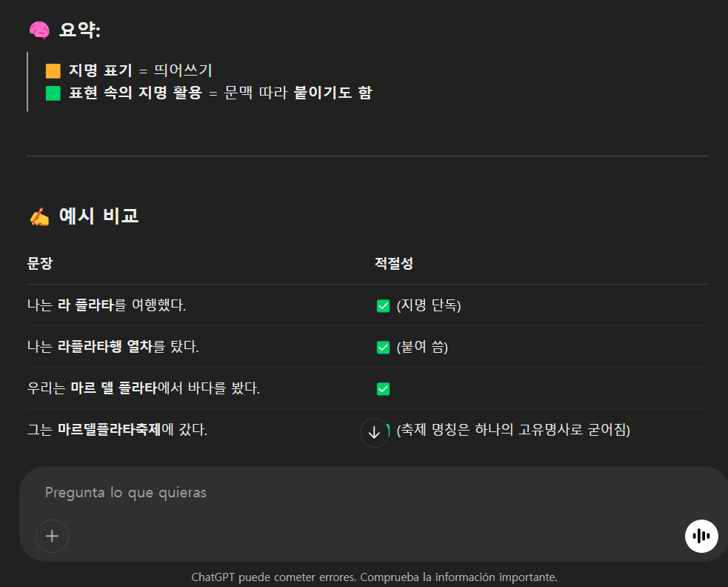Click the green checkmark next to 지명 단독
This screenshot has width=728, height=587.
coord(383,305)
